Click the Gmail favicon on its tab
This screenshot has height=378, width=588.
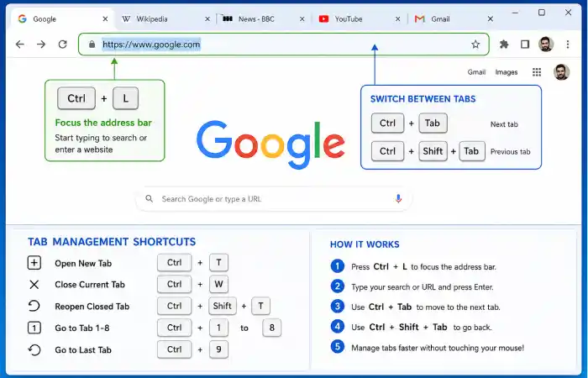click(420, 18)
